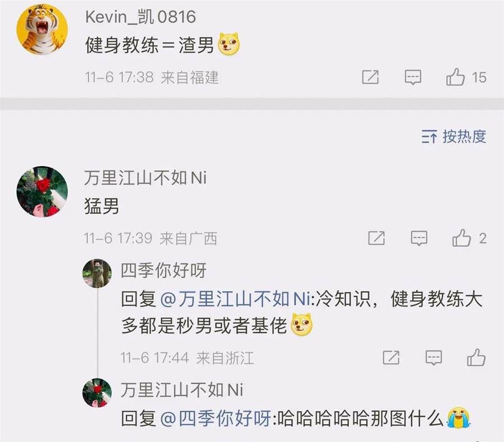Open the 按热度 sort order selector

454,137
